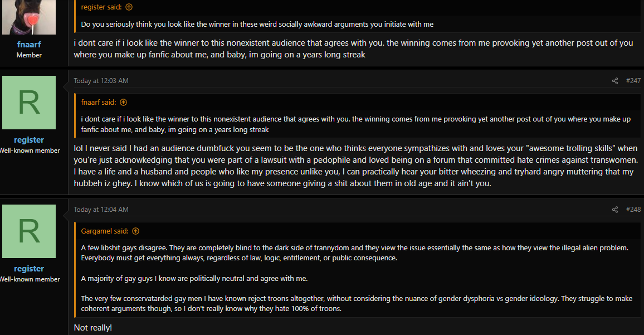Open fnaarf's user profile name link
Screen dimensions: 644x335
coord(29,45)
